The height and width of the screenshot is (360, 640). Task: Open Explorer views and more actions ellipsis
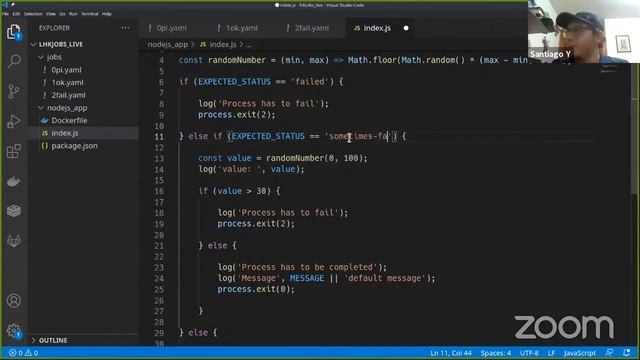[x=125, y=28]
